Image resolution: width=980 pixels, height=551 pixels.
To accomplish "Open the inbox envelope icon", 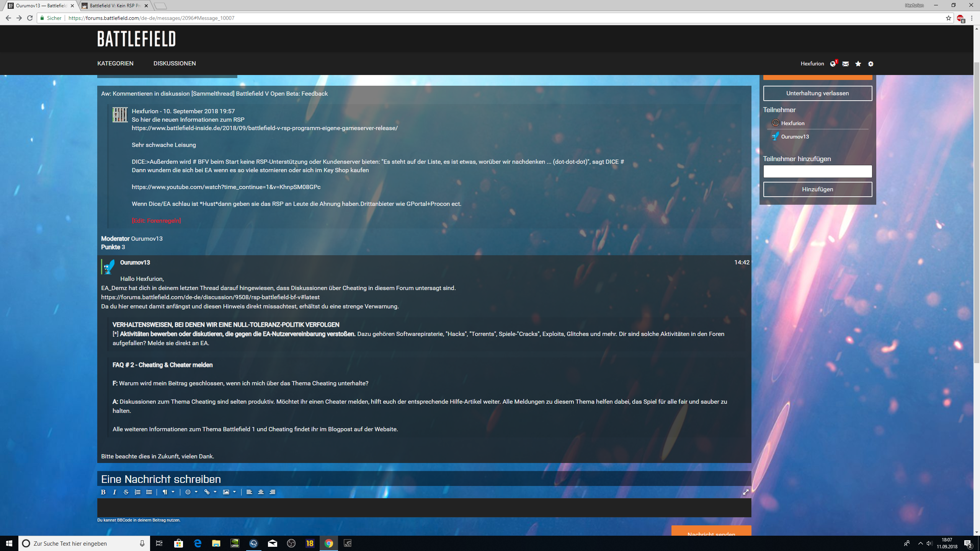I will [x=846, y=64].
